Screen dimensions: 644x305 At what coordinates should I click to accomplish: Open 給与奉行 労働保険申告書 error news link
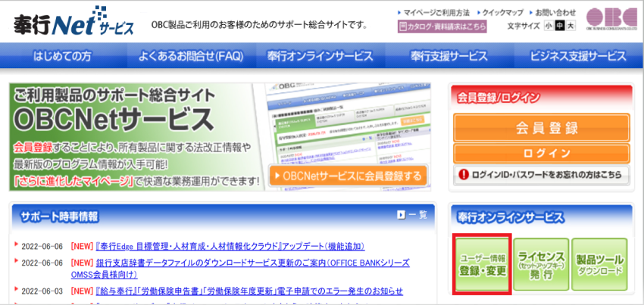pyautogui.click(x=249, y=291)
